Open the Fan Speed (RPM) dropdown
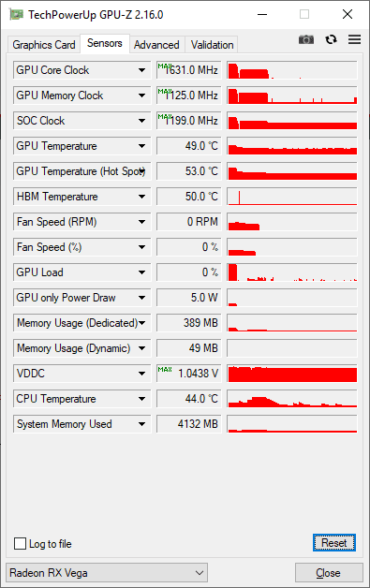370x588 pixels. (x=141, y=222)
